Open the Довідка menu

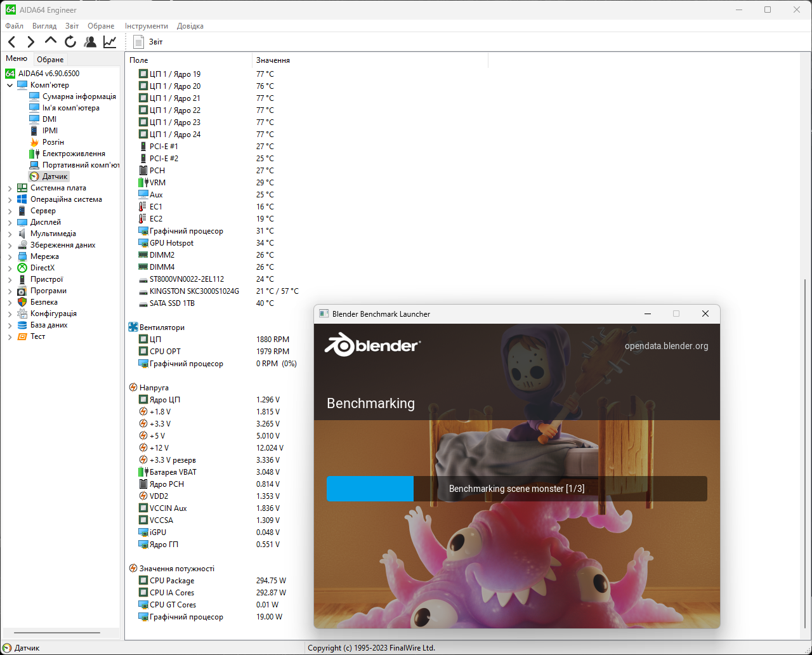coord(190,26)
